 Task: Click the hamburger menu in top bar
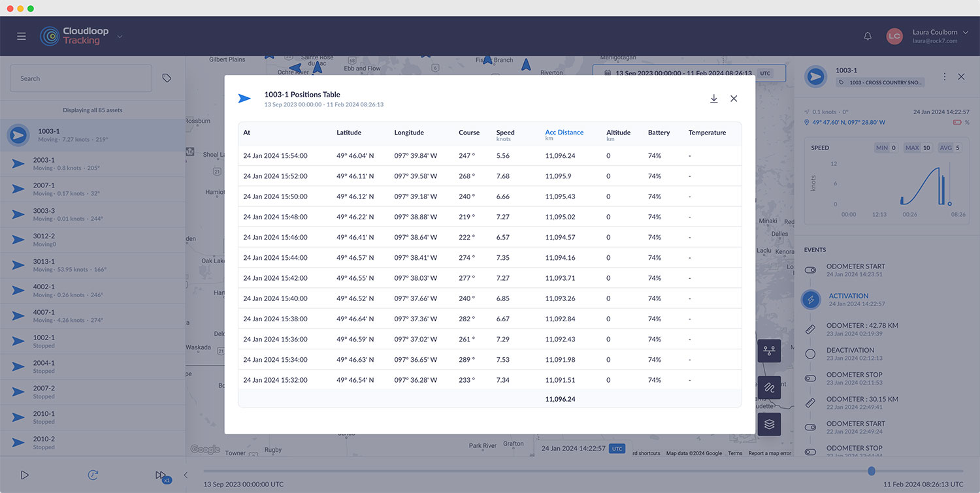(x=21, y=36)
